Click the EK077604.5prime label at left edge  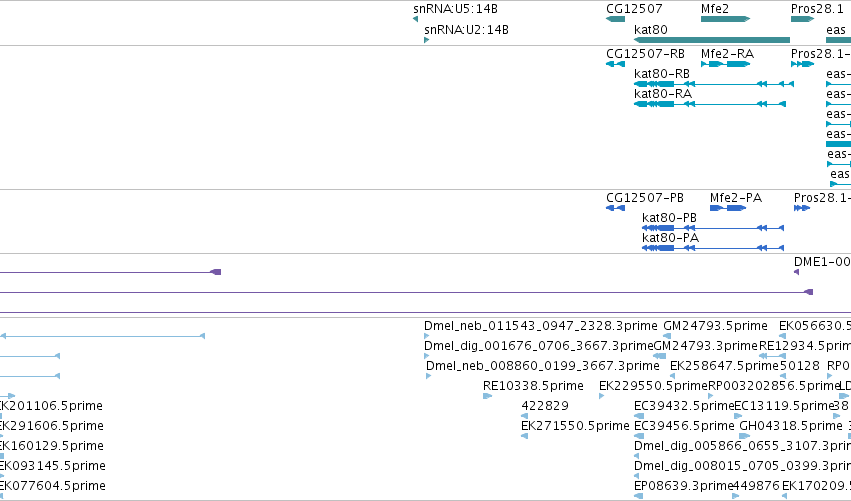pos(53,486)
